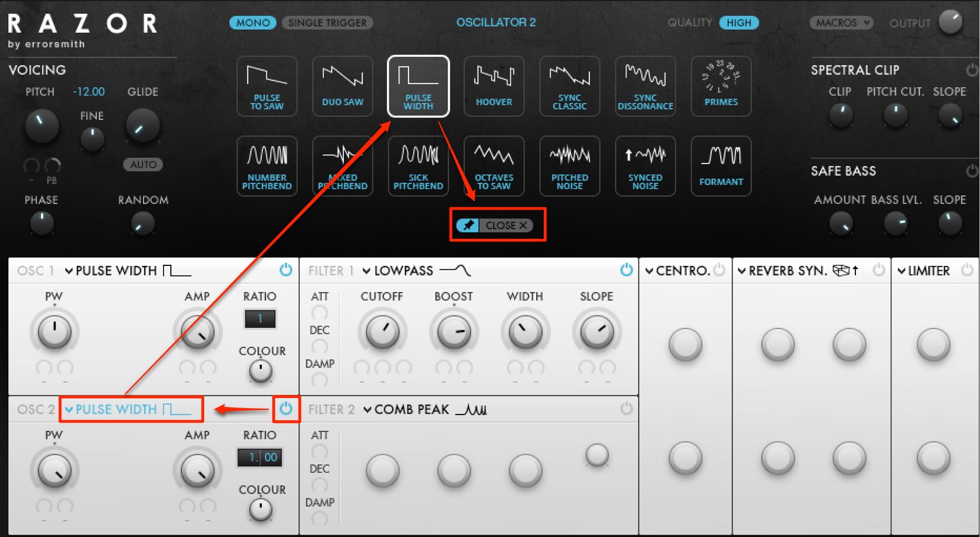This screenshot has width=980, height=537.
Task: Open OSC 2 Pulse Width type dropdown
Action: pos(128,409)
